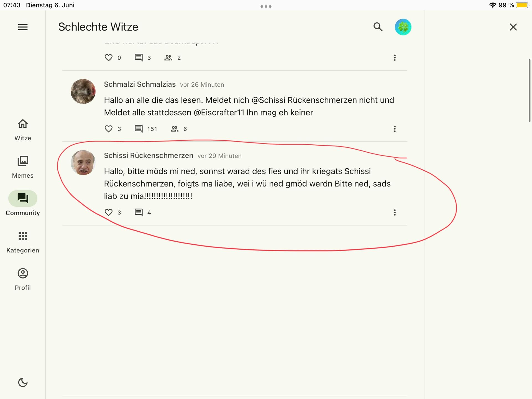The image size is (532, 399).
Task: Open comments on Schissi Rückenschmerzen's post
Action: [142, 213]
